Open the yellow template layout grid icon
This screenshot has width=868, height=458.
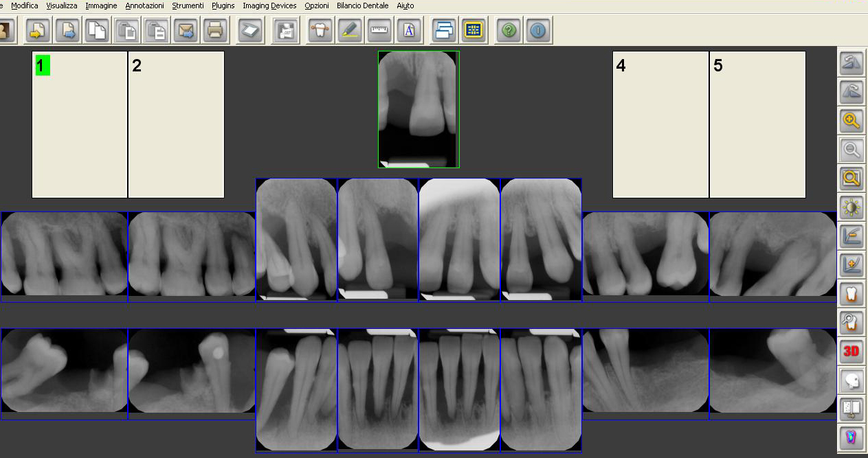click(474, 30)
